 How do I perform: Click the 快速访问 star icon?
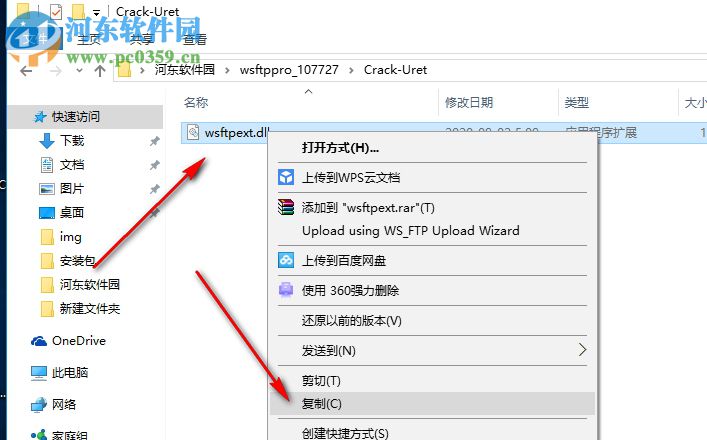click(x=40, y=117)
